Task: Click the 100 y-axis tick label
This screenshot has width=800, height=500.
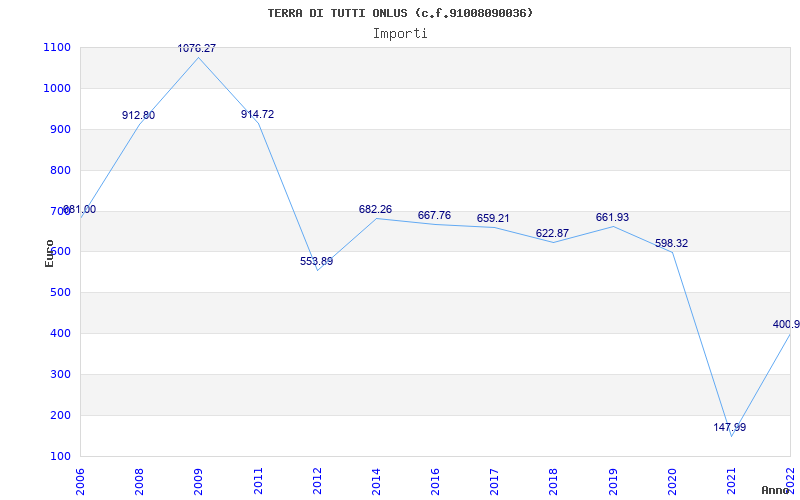Action: (x=60, y=456)
